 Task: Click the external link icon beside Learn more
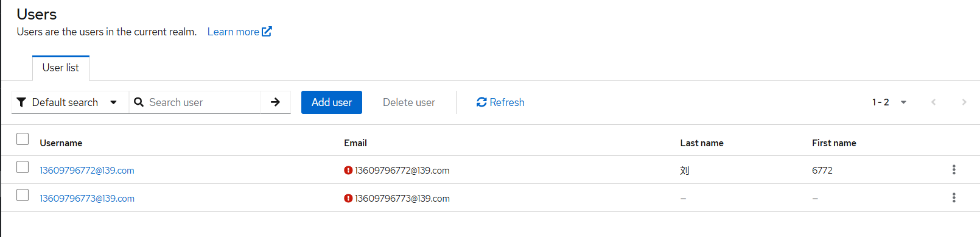point(267,32)
